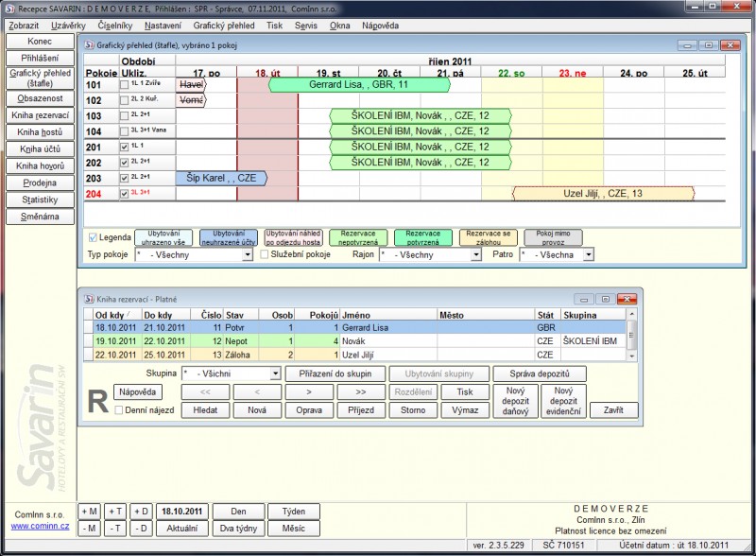Check the Denní nájezd option
756x556 pixels.
(x=118, y=410)
